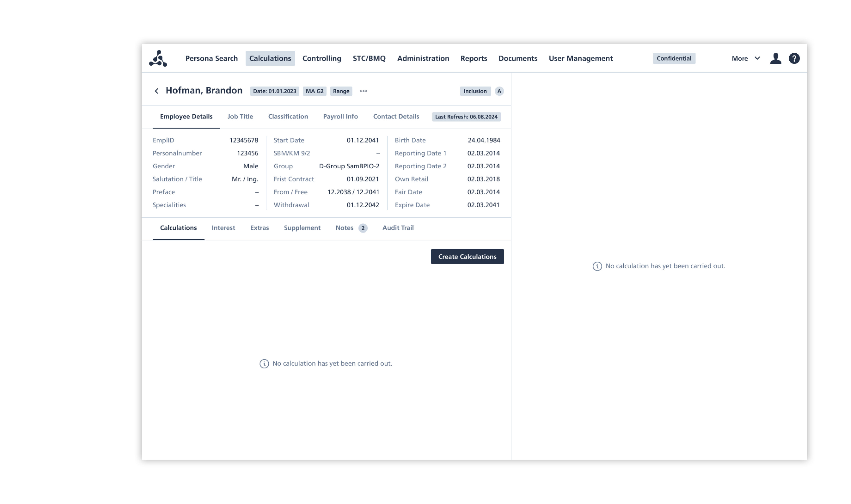
Task: Open Controlling in the top navigation
Action: click(x=321, y=58)
